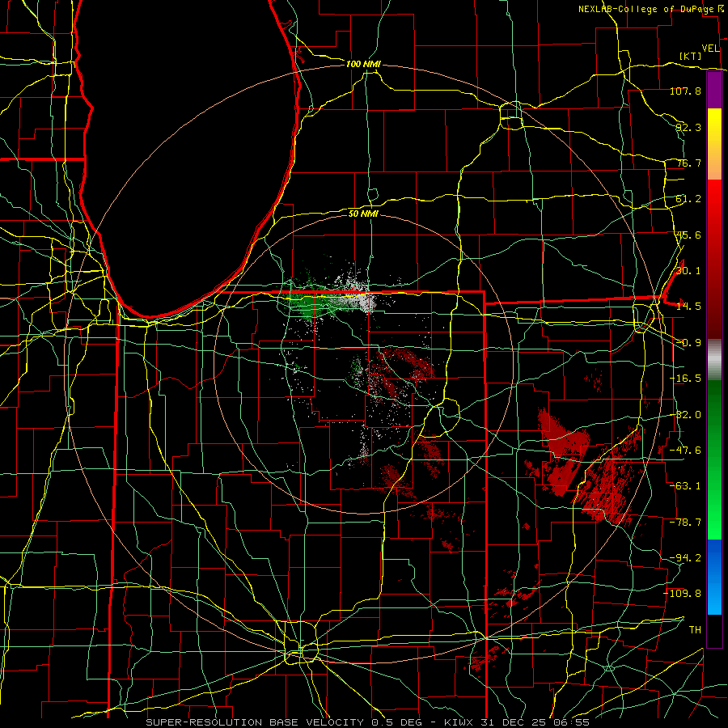Click the [KT] units label
The height and width of the screenshot is (728, 728).
point(691,56)
